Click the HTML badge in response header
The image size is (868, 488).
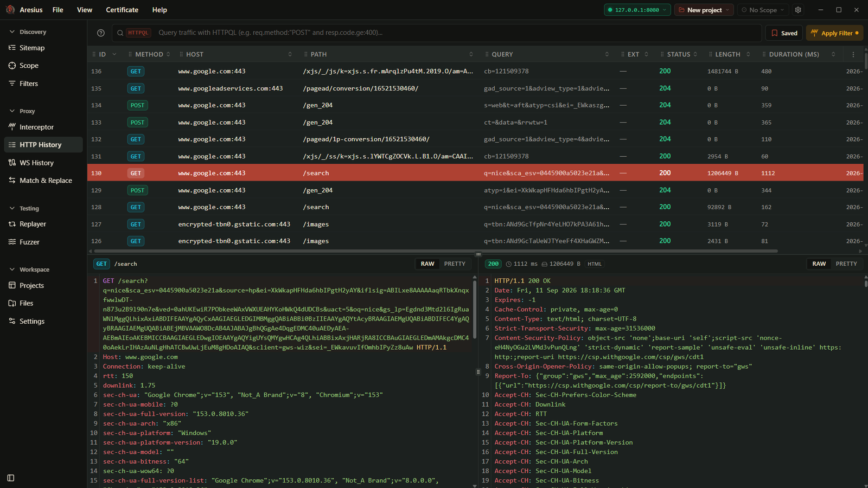tap(595, 264)
